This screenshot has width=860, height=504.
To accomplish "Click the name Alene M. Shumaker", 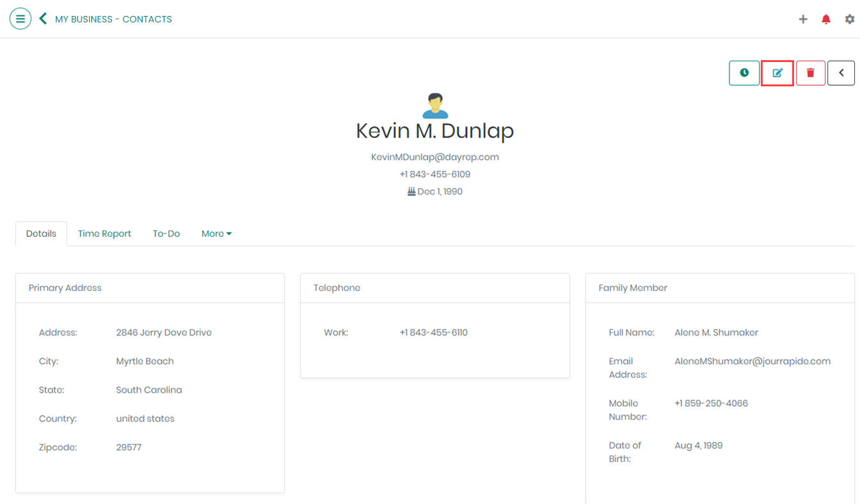I will [x=717, y=333].
